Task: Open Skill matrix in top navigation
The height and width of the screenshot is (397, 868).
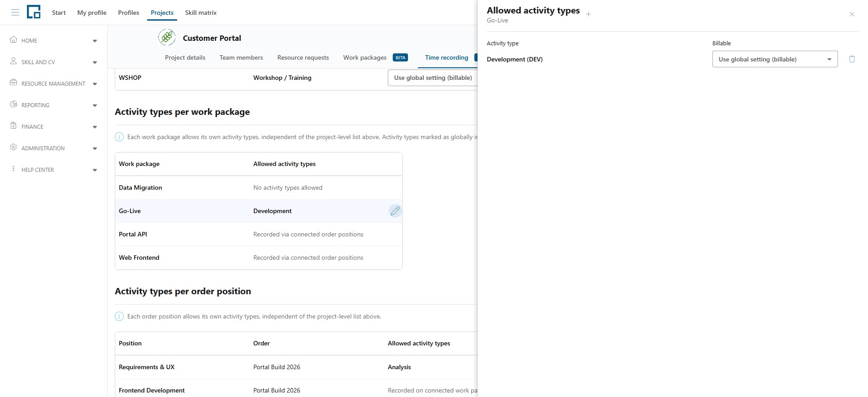Action: click(x=201, y=13)
